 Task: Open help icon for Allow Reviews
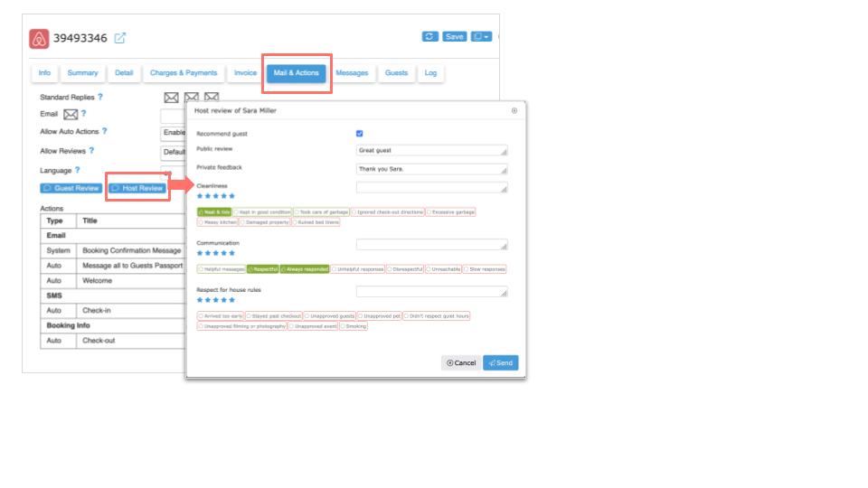91,151
